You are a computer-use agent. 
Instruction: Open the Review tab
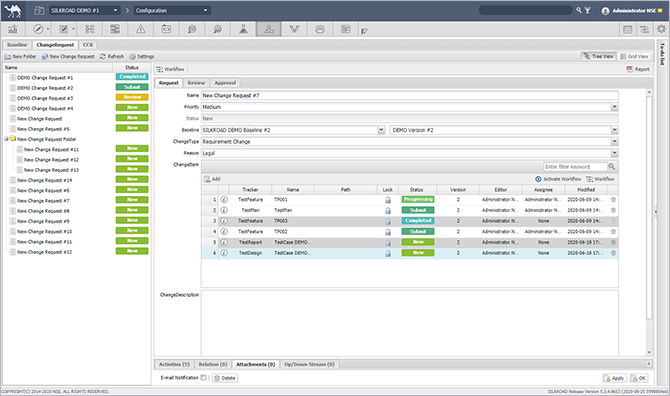tap(196, 83)
